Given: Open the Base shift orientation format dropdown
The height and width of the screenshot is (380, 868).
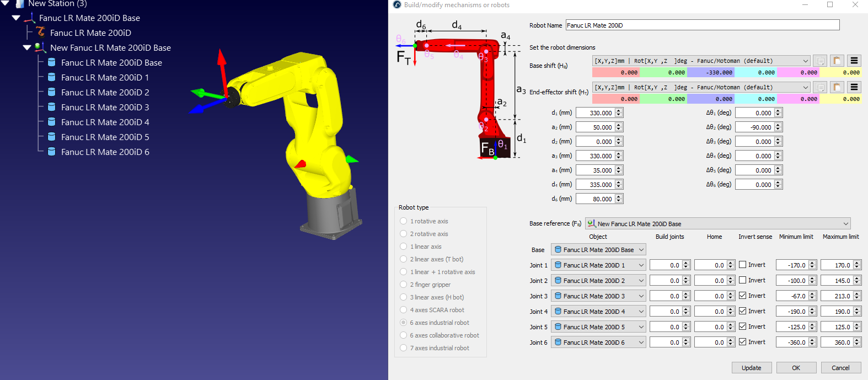Looking at the screenshot, I should tap(701, 61).
